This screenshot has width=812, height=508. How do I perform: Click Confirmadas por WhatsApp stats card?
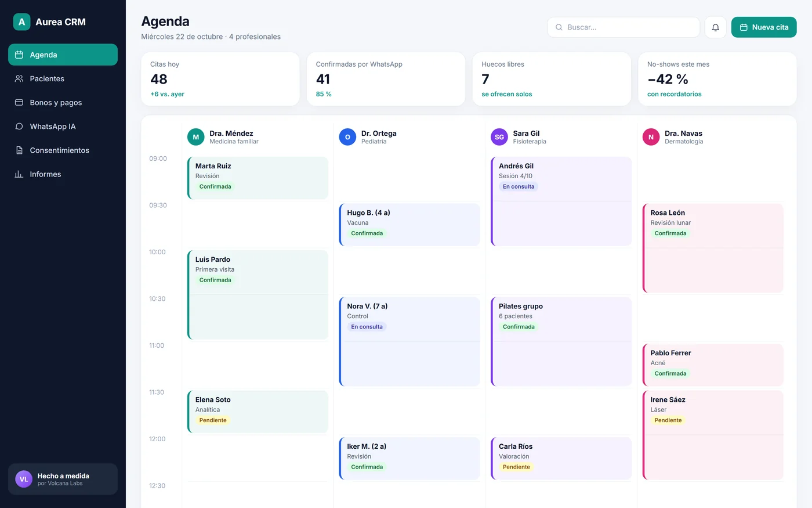pos(386,79)
